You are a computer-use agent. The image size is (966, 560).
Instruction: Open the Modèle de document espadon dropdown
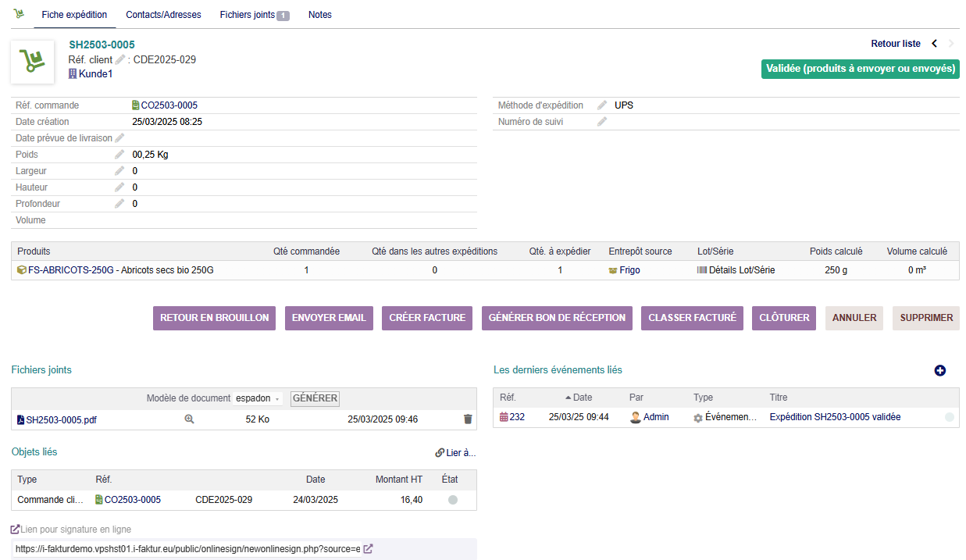click(x=258, y=398)
